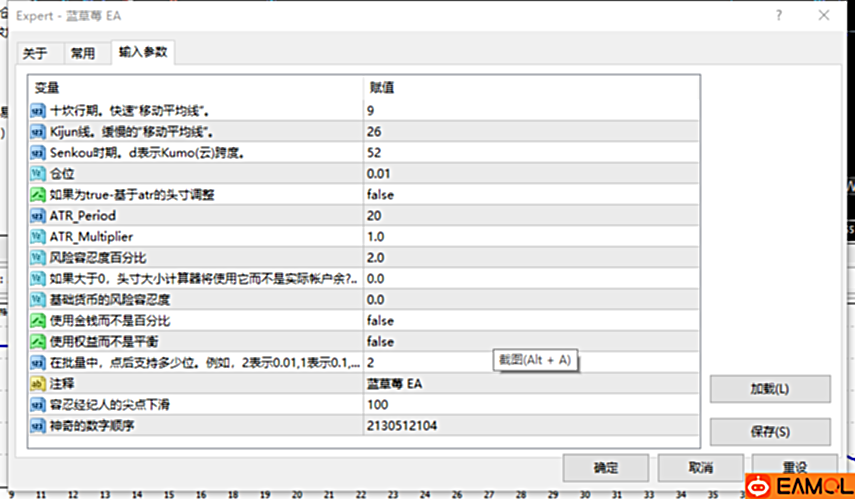Screen dimensions: 855x499
Task: Confirm settings with the 确定 button
Action: click(x=604, y=468)
